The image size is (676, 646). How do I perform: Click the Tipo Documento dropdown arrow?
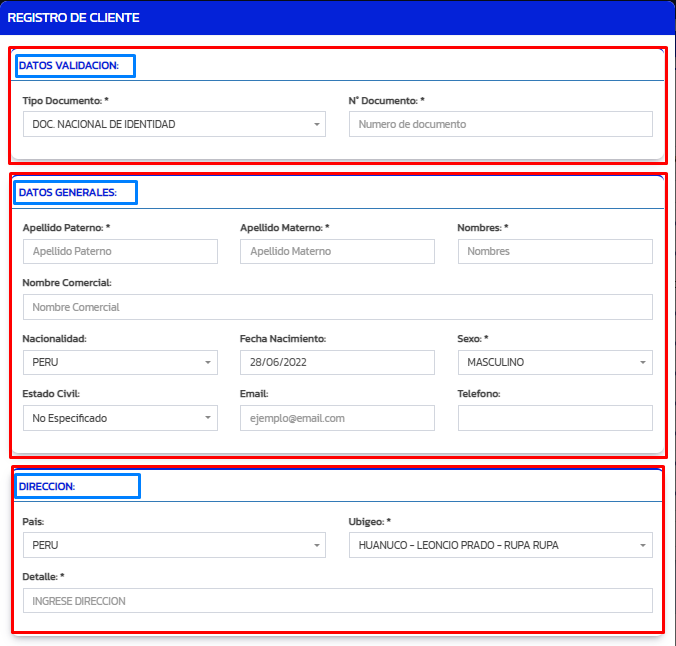point(316,124)
